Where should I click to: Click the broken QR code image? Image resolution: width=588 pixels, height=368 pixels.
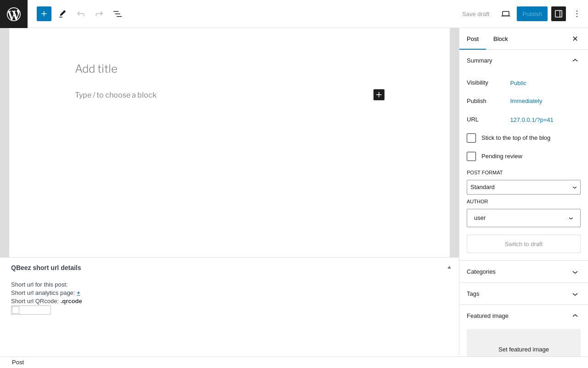pos(31,310)
